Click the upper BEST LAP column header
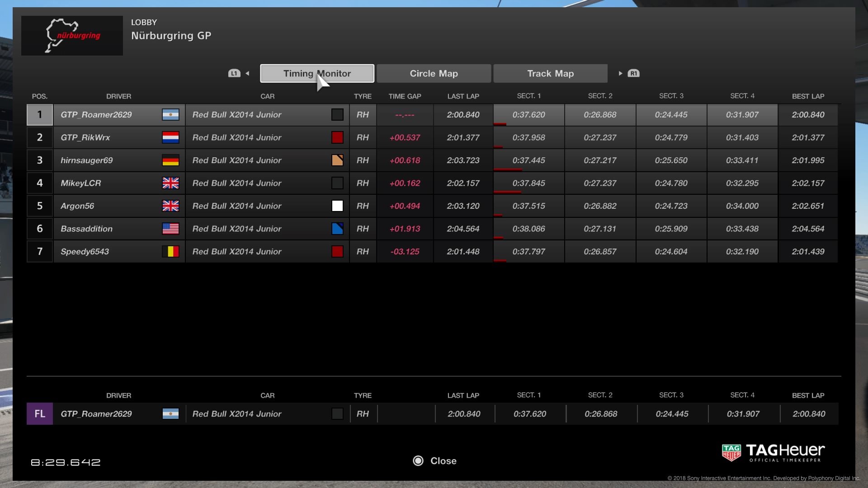Image resolution: width=868 pixels, height=488 pixels. tap(808, 96)
